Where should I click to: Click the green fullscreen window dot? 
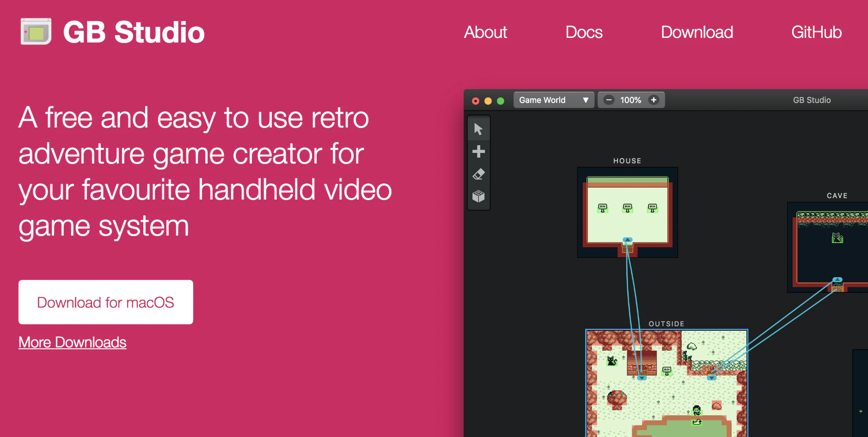501,101
